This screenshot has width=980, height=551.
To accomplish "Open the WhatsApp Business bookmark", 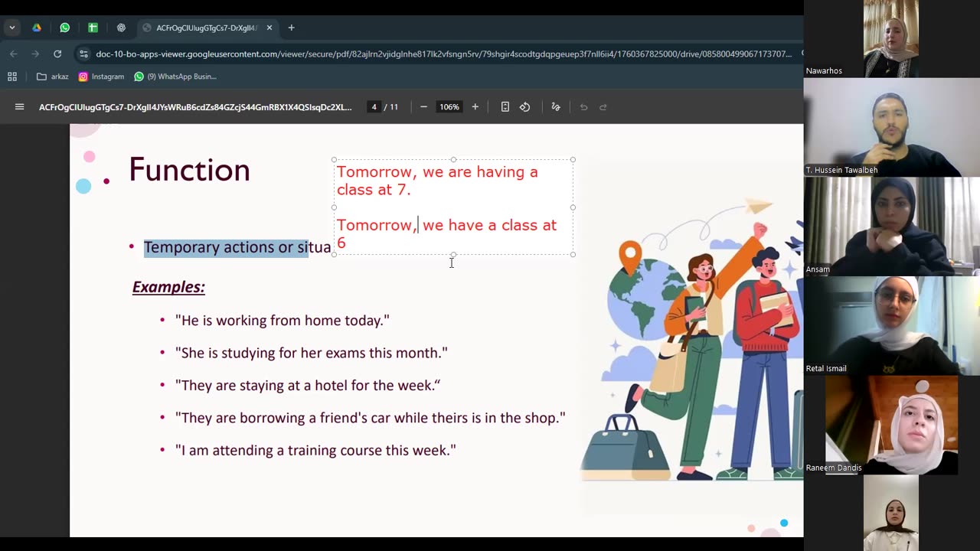I will (x=175, y=77).
